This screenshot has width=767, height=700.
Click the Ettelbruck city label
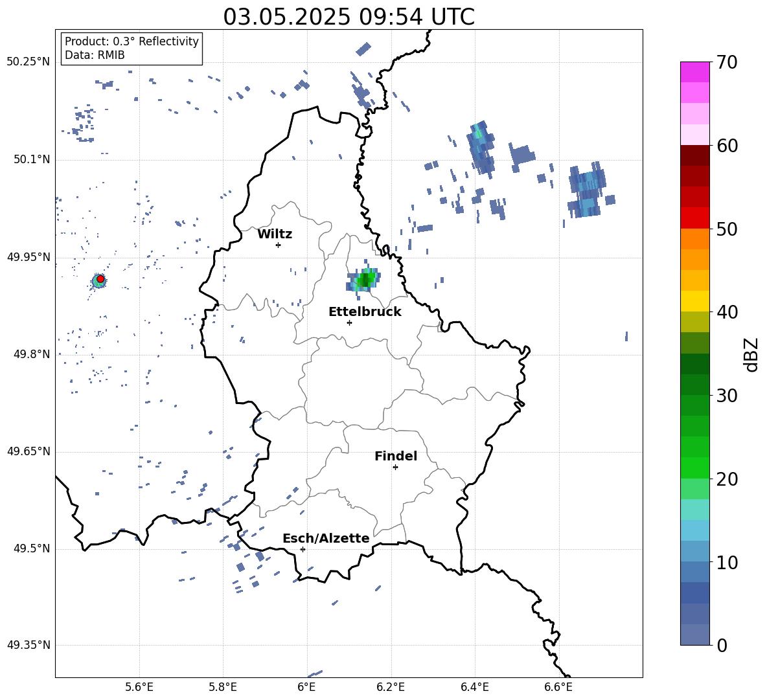click(x=365, y=312)
